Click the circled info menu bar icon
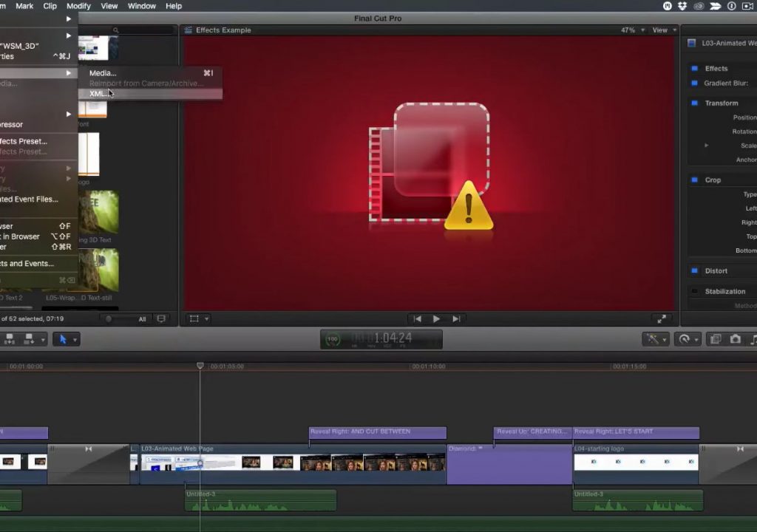 (731, 6)
